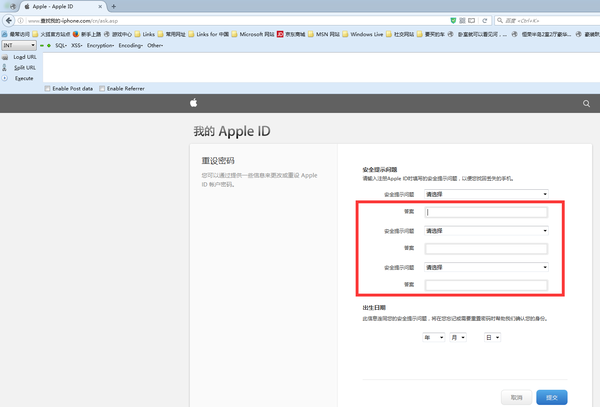Open the INT dropdown in HackBar
This screenshot has height=407, width=600.
(x=19, y=45)
